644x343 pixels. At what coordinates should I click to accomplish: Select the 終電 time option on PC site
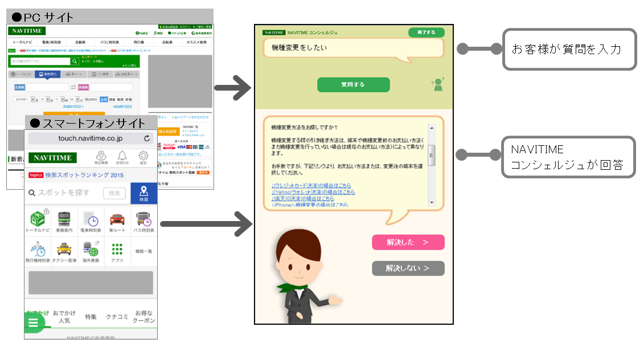pos(129,99)
